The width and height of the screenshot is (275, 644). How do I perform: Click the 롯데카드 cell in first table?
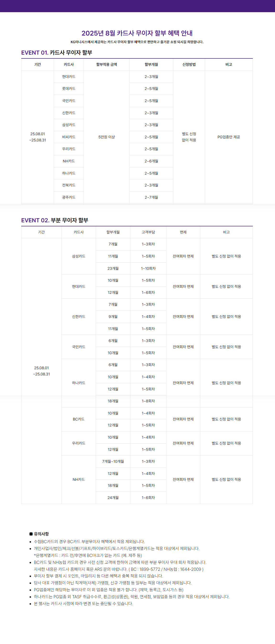point(69,88)
